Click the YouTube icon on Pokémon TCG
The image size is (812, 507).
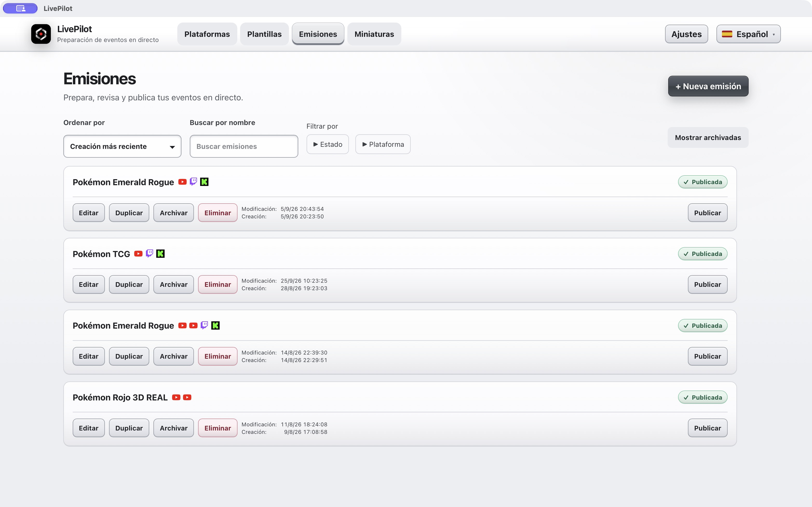point(138,253)
